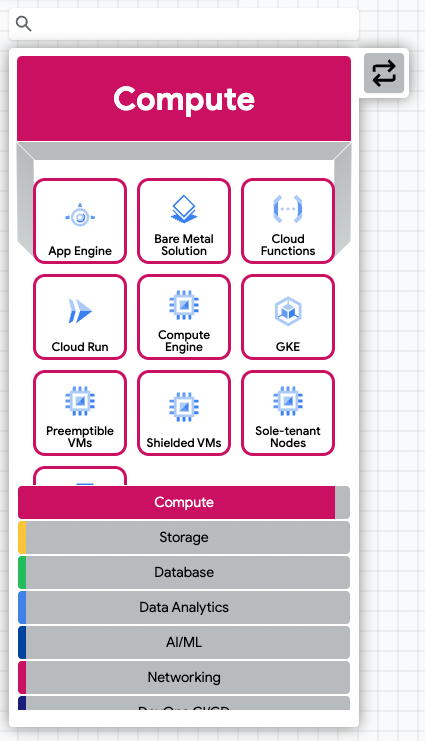Add the Compute Engine icon

click(184, 317)
